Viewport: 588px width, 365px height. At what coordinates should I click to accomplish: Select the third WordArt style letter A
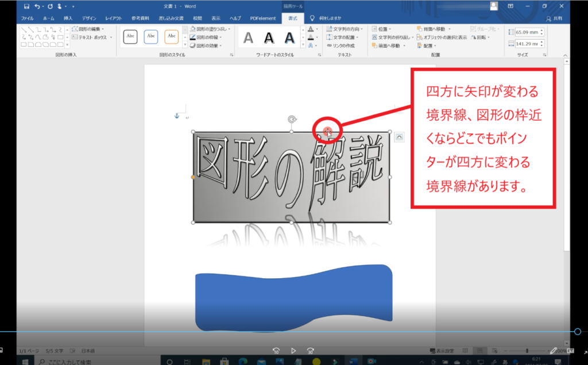click(289, 38)
